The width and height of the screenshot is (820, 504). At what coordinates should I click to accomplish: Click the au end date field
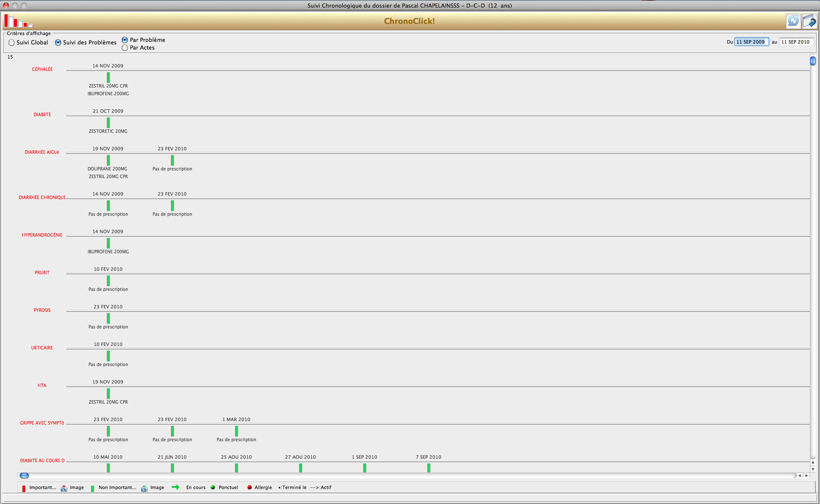(796, 42)
